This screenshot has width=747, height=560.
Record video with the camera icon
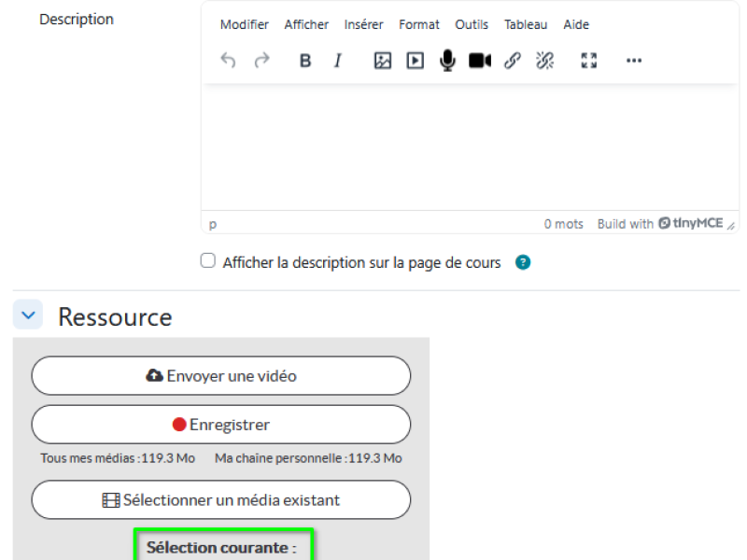(x=480, y=61)
